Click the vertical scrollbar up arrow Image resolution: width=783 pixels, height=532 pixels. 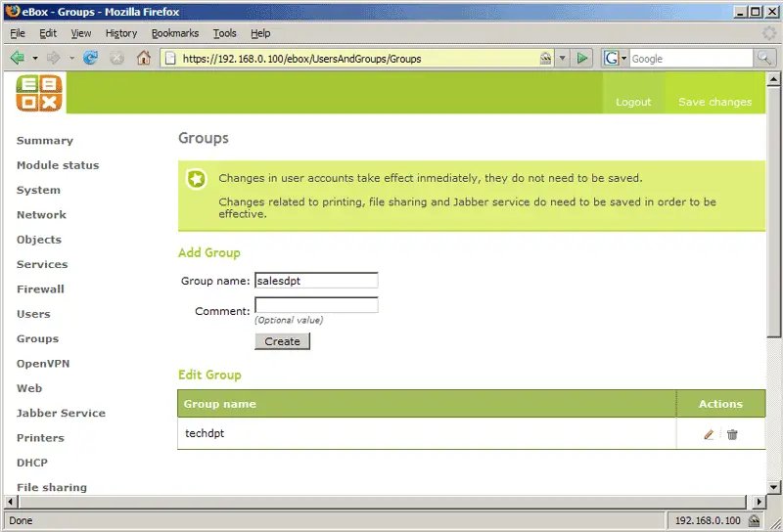tap(773, 78)
